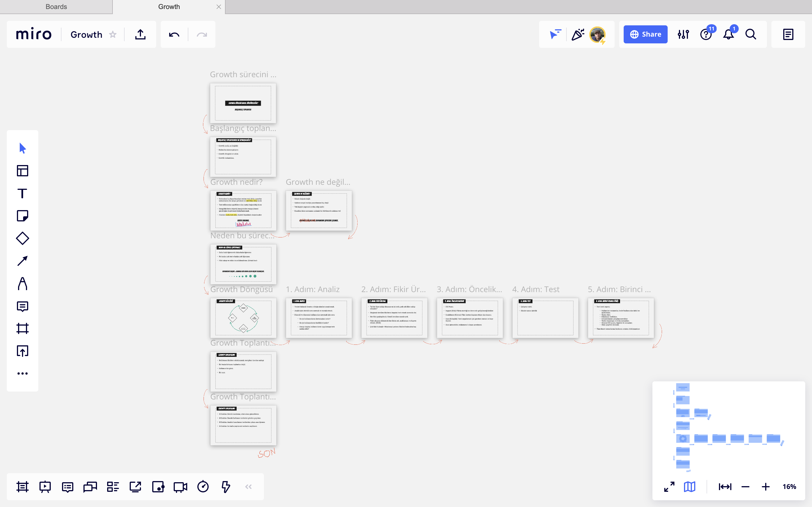Pick the Shape tool

[x=23, y=238]
